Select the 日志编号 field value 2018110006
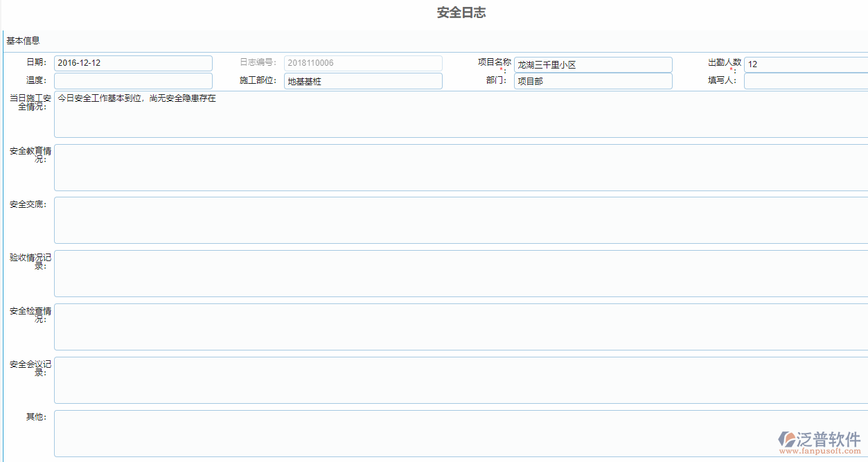Viewport: 868px width, 462px height. click(x=363, y=63)
